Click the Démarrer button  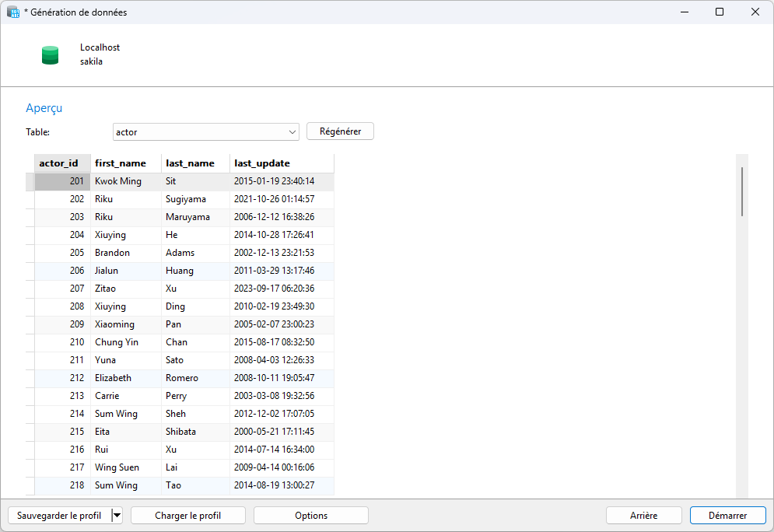(x=727, y=515)
